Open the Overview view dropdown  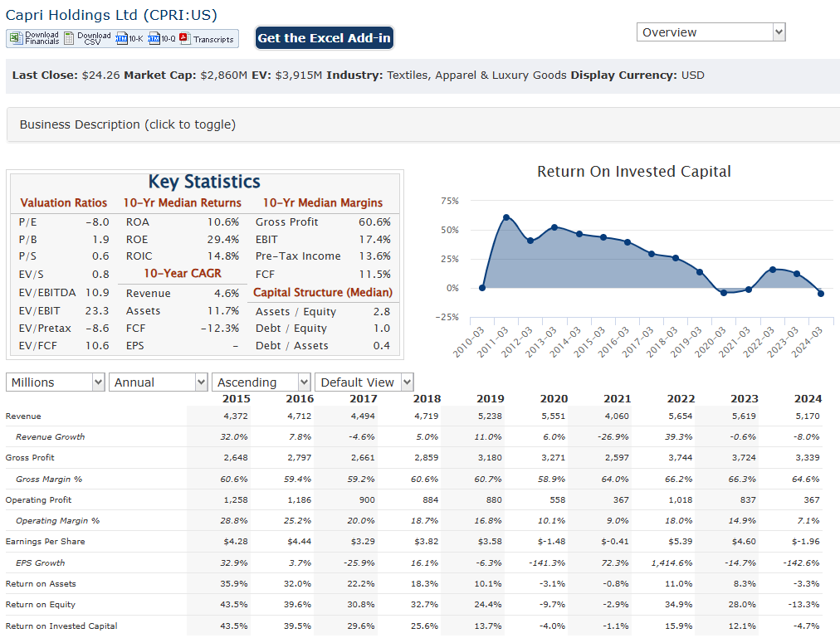711,32
